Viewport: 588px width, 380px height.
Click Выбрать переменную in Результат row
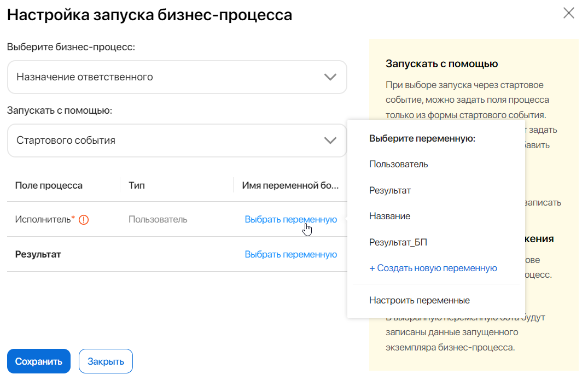[290, 254]
